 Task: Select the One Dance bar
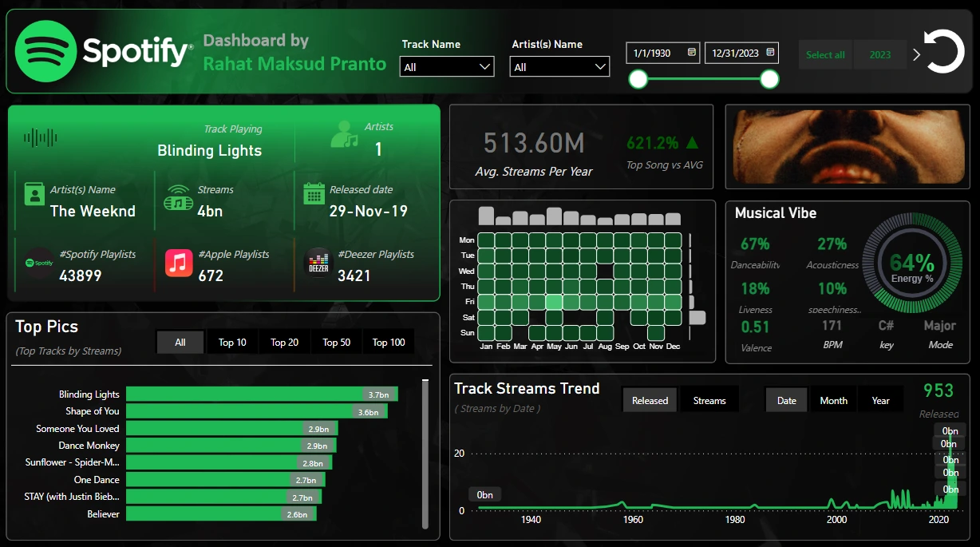tap(226, 480)
